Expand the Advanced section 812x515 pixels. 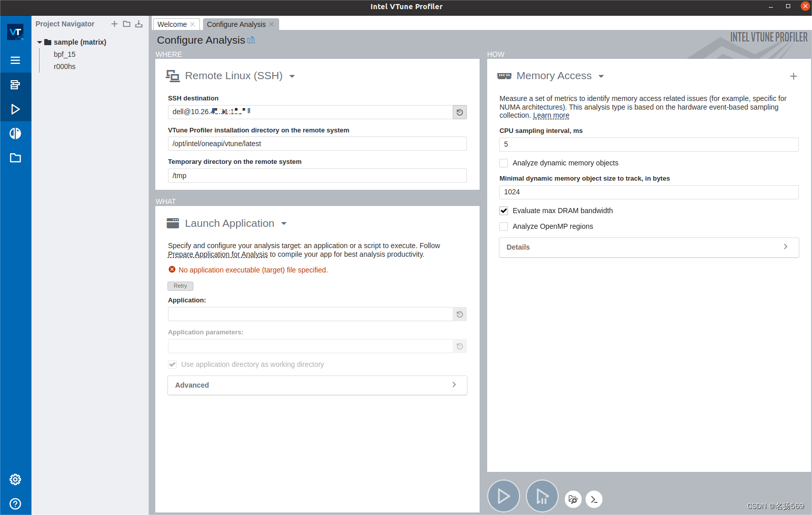tap(317, 385)
